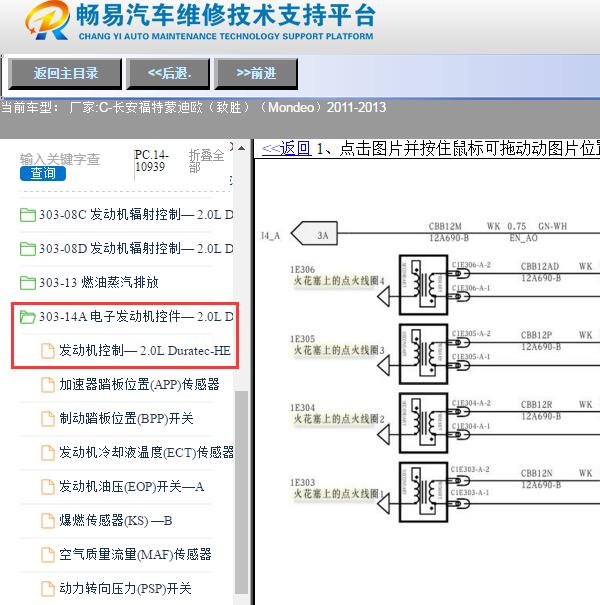Screen dimensions: 600x605
Task: Open folder icon for 303-13 燃油蒸汽排放
Action: pyautogui.click(x=27, y=283)
